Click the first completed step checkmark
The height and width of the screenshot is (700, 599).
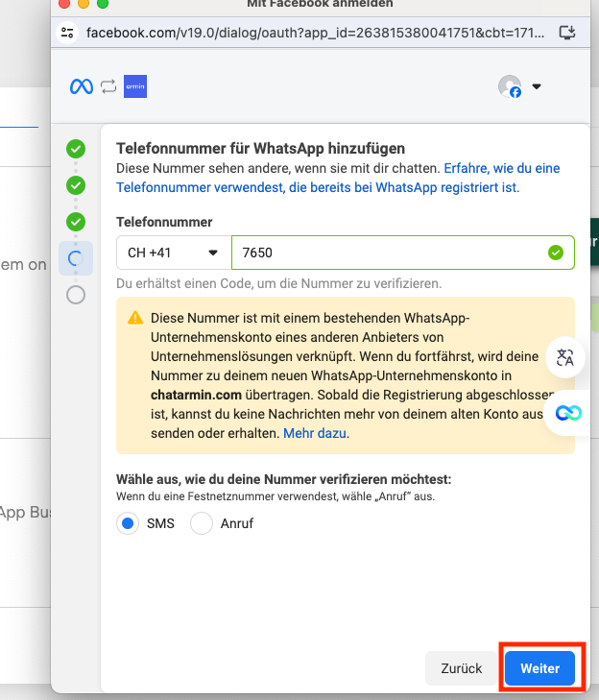click(x=76, y=149)
